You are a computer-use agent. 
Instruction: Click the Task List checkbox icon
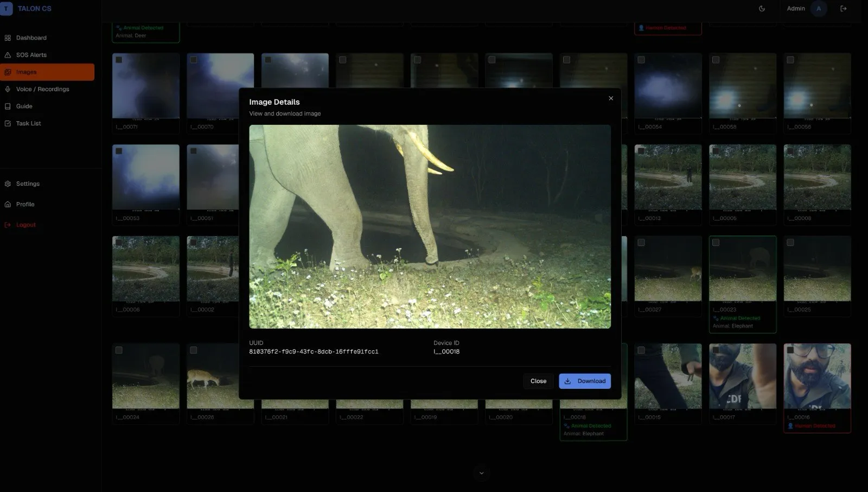click(8, 123)
